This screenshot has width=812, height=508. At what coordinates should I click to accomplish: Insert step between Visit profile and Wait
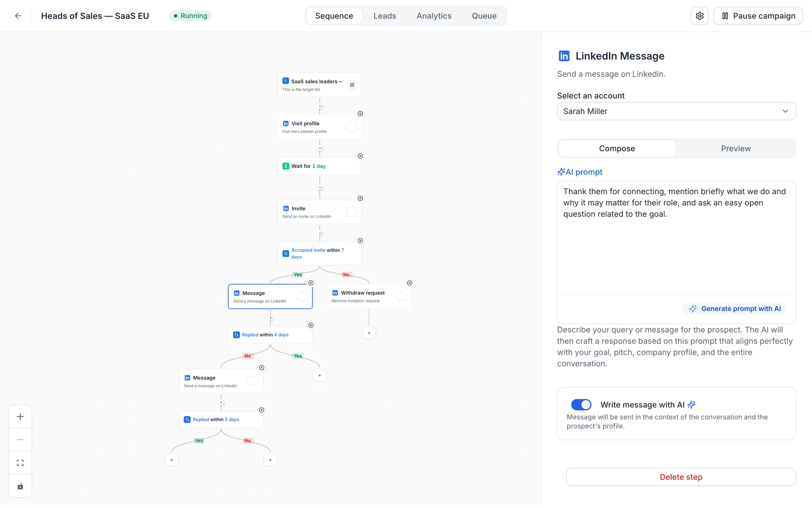(320, 149)
